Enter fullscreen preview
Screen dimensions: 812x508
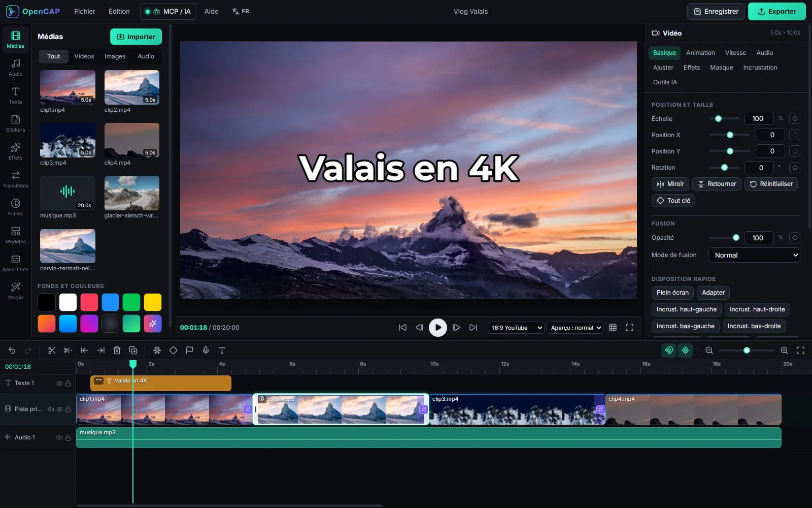click(629, 328)
